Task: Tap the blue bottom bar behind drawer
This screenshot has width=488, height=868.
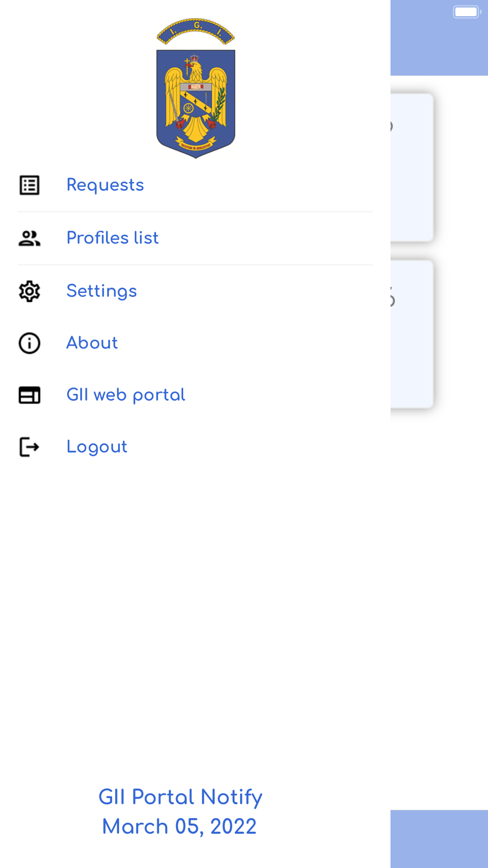Action: 439,839
